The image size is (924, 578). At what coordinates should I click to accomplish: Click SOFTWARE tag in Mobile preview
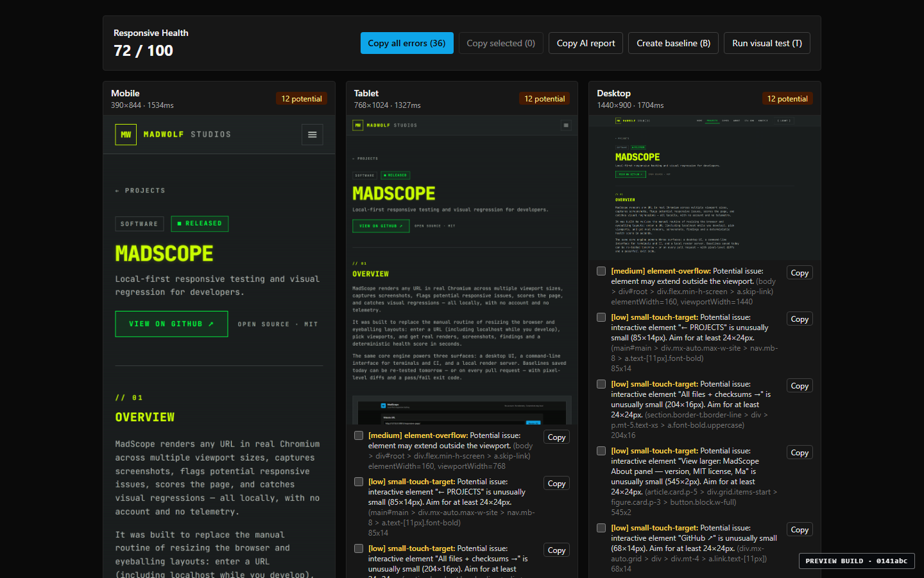pyautogui.click(x=139, y=223)
